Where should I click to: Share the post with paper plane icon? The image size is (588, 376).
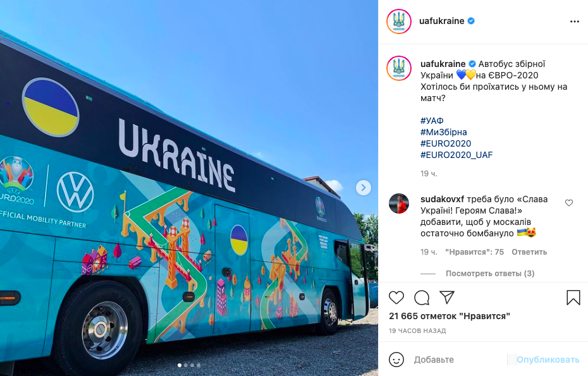[447, 297]
